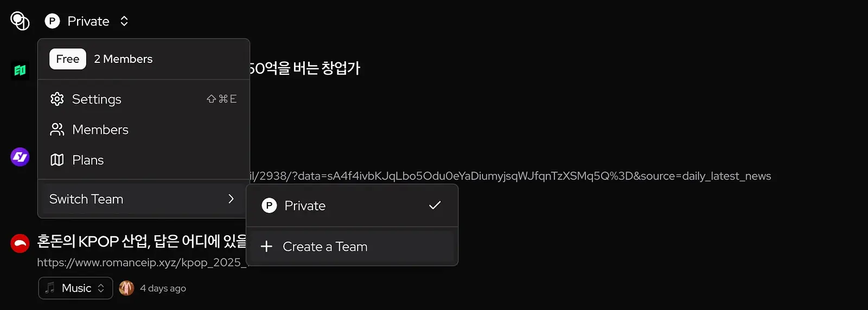Open the Music category dropdown
Viewport: 868px width, 310px height.
click(x=75, y=288)
